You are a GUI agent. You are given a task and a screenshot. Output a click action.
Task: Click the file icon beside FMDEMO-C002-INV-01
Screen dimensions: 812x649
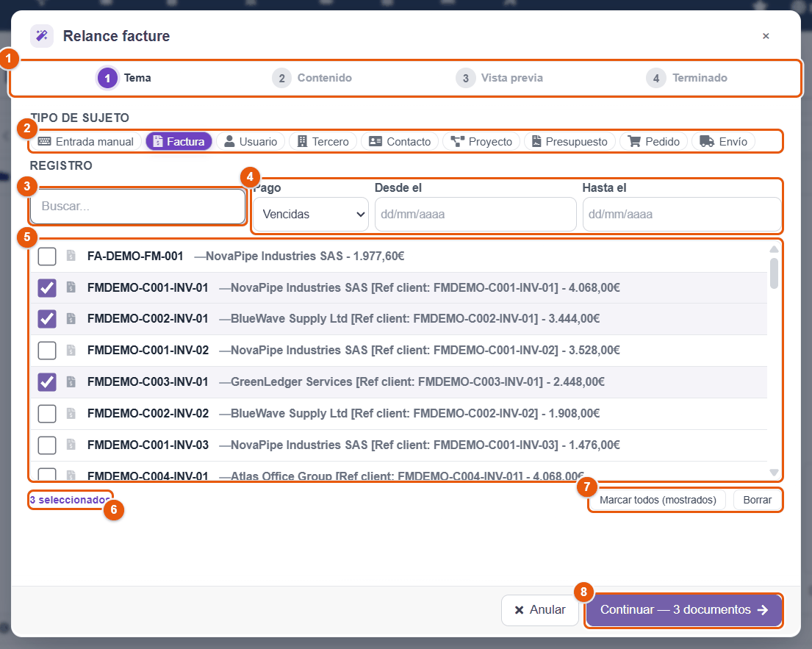click(71, 318)
